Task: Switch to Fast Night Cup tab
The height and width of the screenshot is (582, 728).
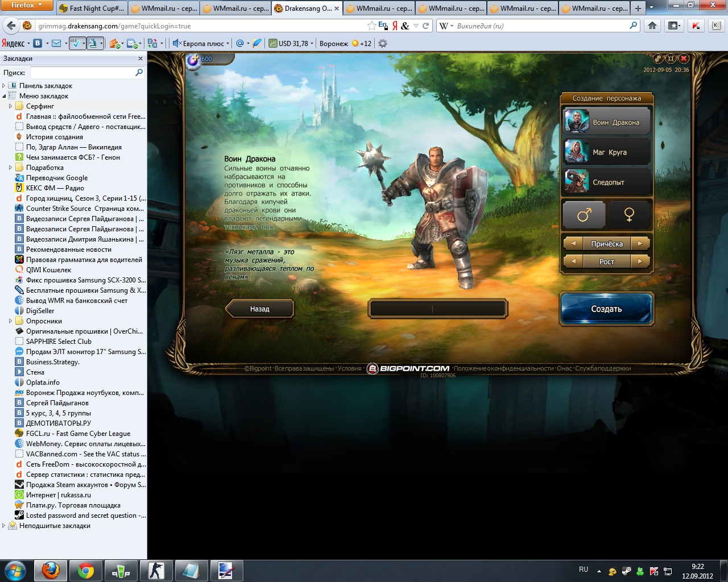Action: tap(92, 9)
